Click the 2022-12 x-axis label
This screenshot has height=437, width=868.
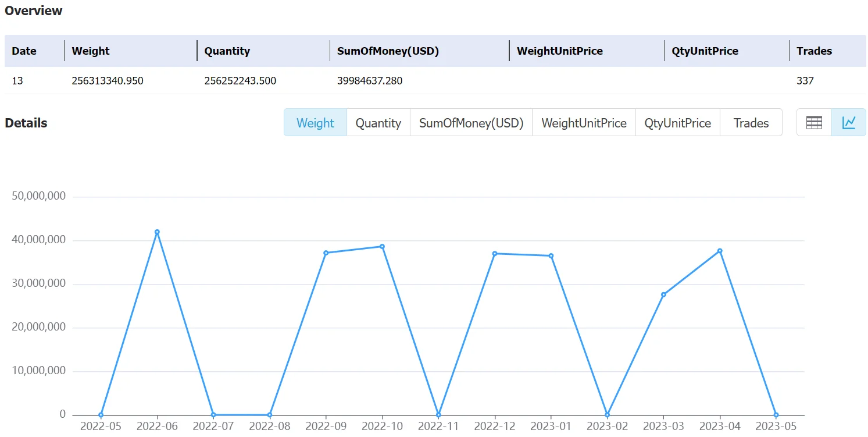[495, 427]
